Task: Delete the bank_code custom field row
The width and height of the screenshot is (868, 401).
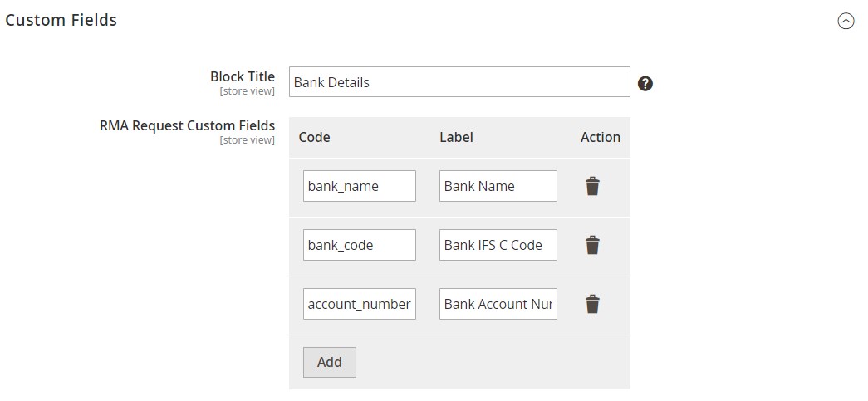Action: [591, 245]
